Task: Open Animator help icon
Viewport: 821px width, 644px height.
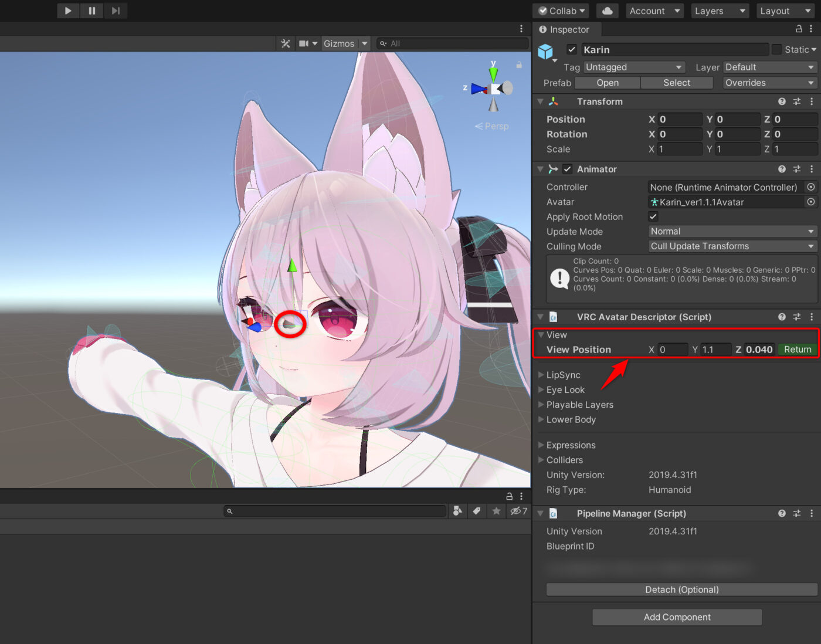Action: click(782, 169)
